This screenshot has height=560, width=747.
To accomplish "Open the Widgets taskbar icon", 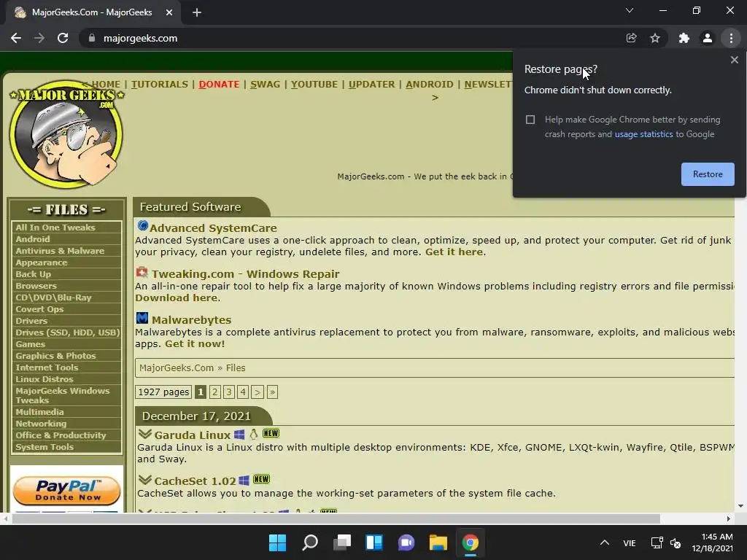I will tap(374, 542).
